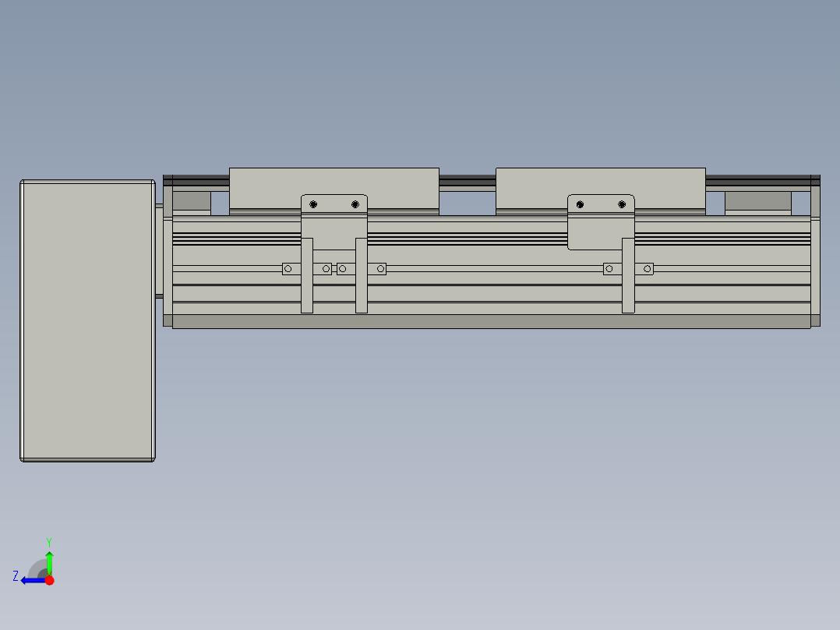Select the large motor housing block beside the rail
840x630 pixels.
coord(87,320)
